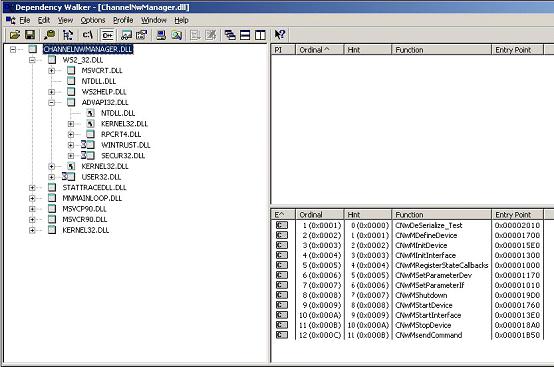Toggle Full Paths c:\ toolbar button

(x=87, y=35)
